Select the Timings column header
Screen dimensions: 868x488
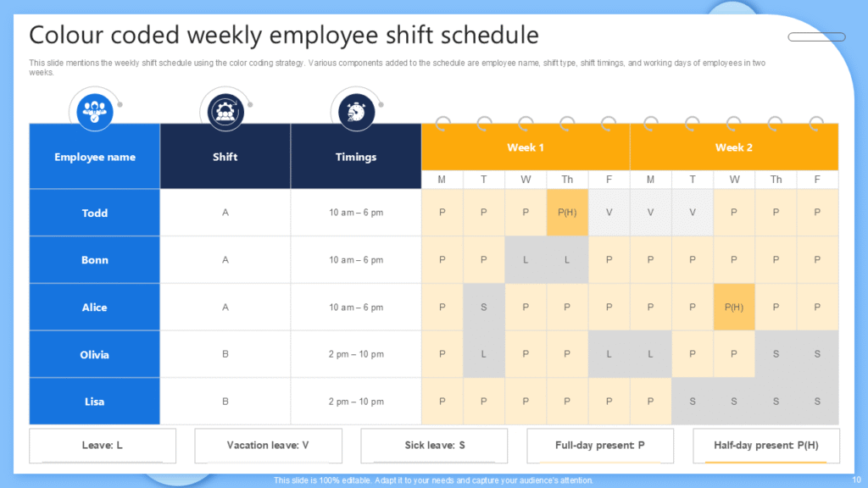(356, 157)
